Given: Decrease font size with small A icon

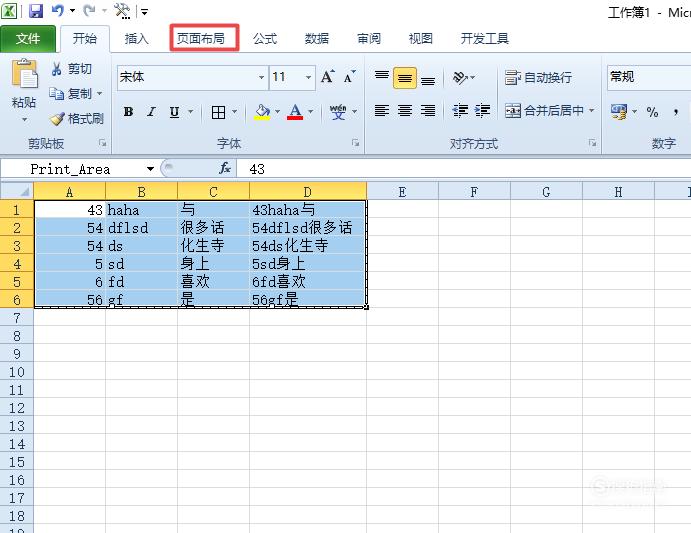Looking at the screenshot, I should coord(349,77).
